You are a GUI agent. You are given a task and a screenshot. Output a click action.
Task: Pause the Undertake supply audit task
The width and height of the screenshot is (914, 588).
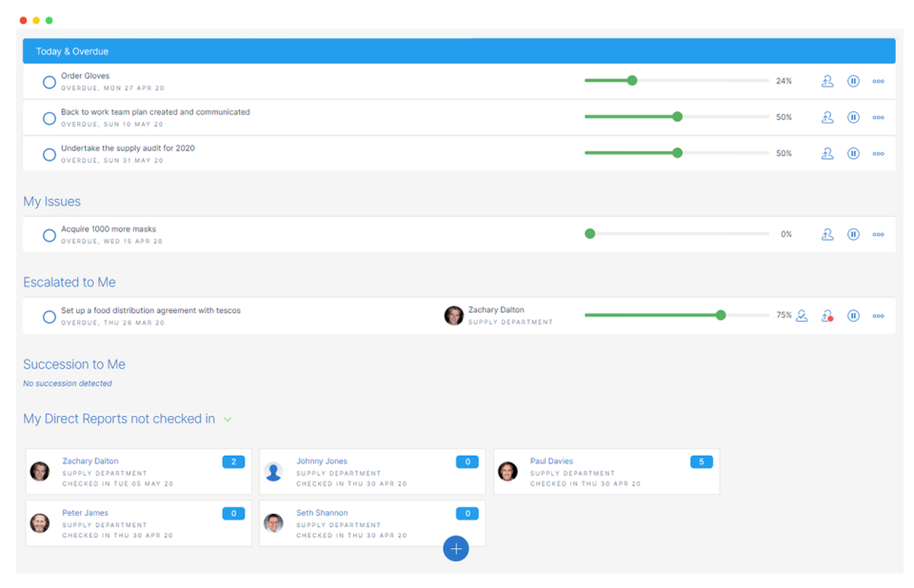[853, 153]
